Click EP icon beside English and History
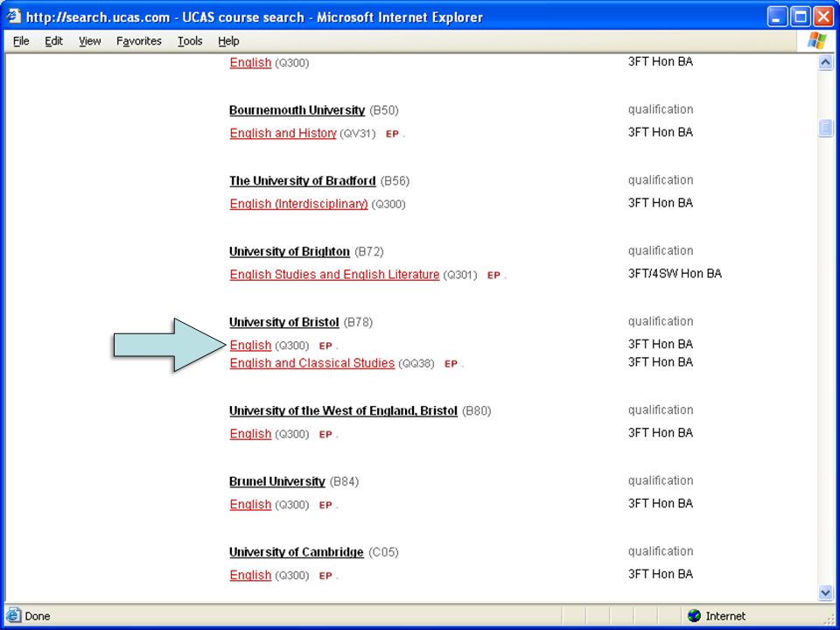This screenshot has width=840, height=630. pos(393,134)
